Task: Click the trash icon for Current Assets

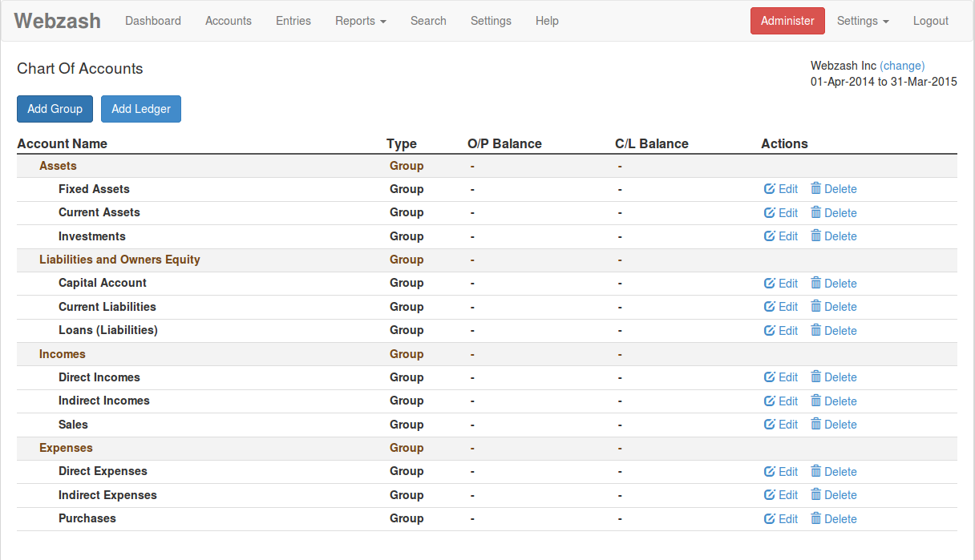Action: pos(816,212)
